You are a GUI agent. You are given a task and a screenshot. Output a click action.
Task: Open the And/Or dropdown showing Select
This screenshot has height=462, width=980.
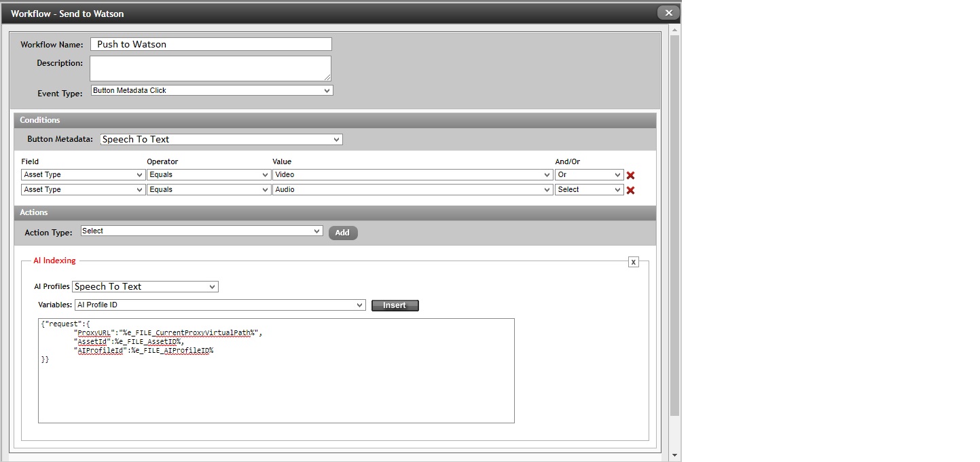pyautogui.click(x=589, y=189)
